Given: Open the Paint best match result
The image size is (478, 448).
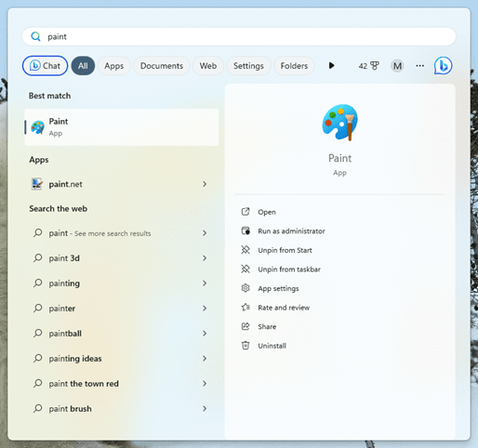Looking at the screenshot, I should (121, 127).
